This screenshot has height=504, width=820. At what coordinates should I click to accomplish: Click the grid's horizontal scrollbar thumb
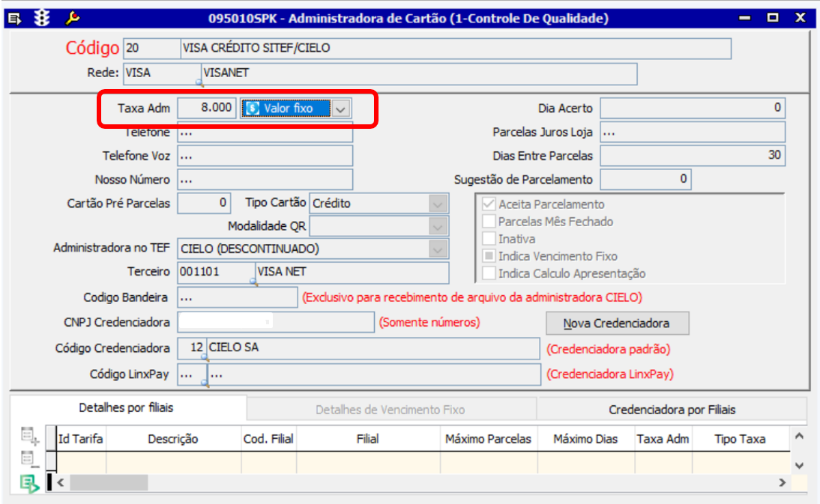pos(109,482)
